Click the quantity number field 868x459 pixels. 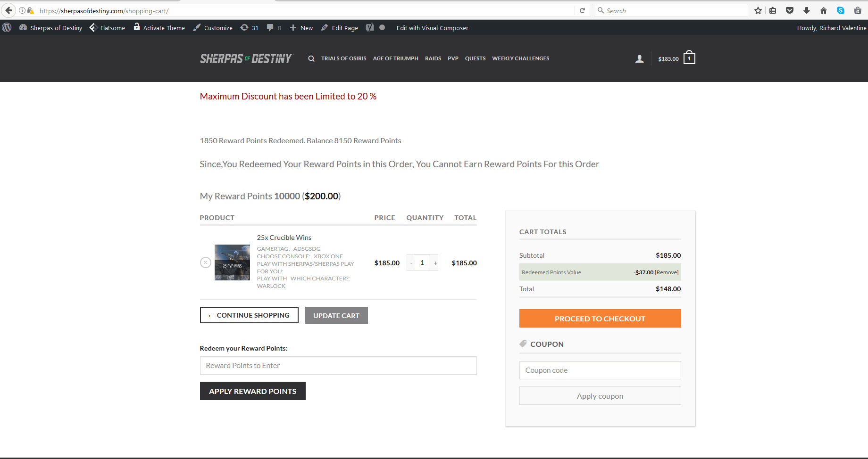[422, 262]
